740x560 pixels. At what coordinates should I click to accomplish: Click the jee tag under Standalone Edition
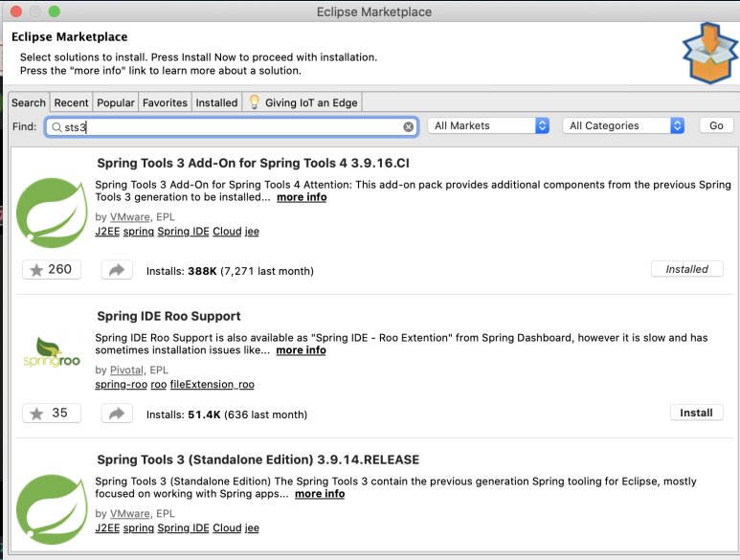click(x=252, y=527)
